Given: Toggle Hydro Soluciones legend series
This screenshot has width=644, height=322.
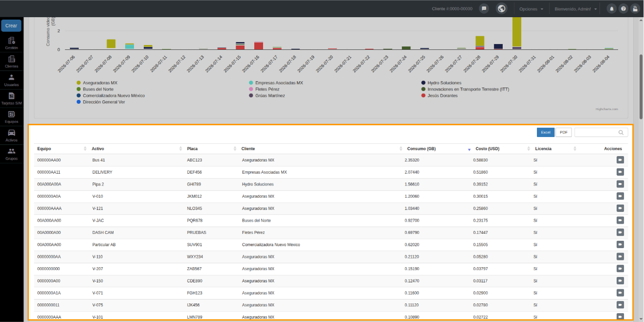Looking at the screenshot, I should (x=441, y=83).
